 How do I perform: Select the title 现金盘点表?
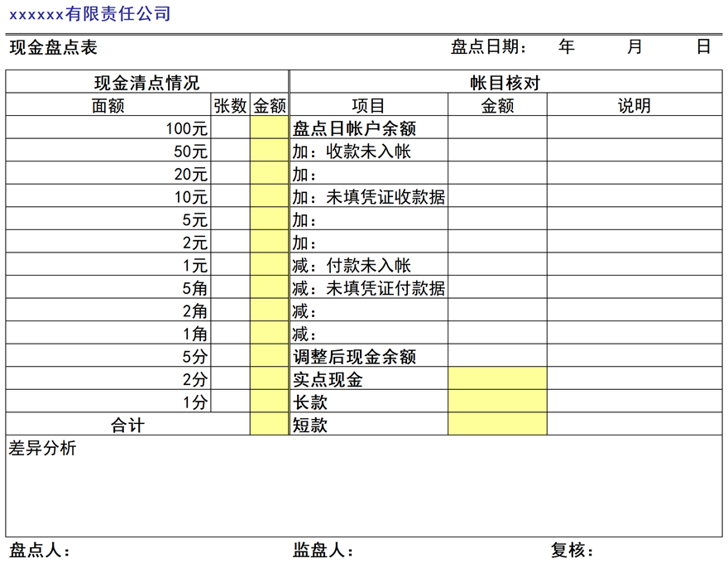click(x=54, y=47)
